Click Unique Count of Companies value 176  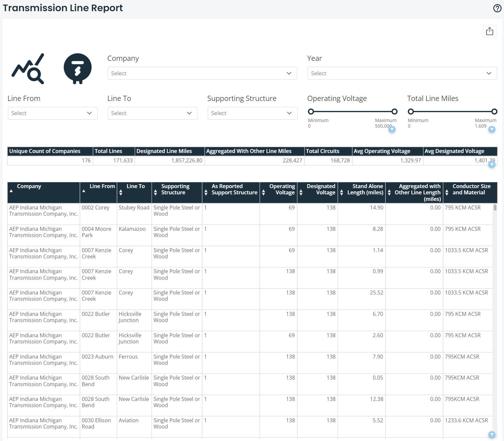(86, 160)
